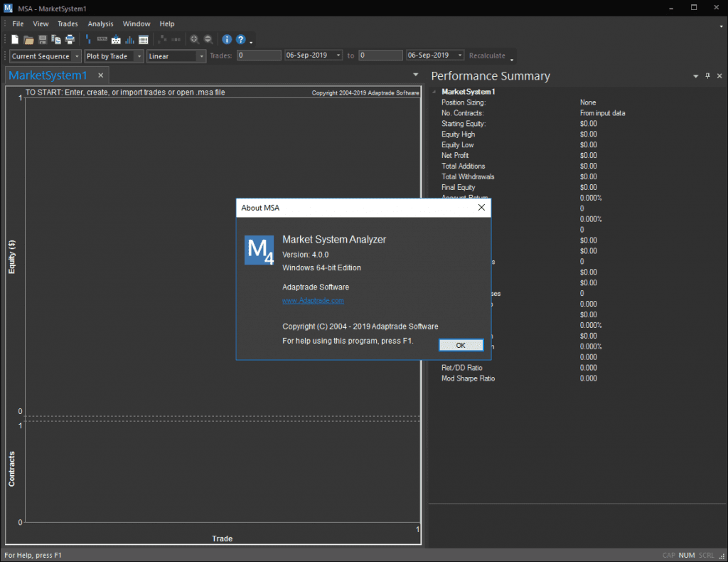The width and height of the screenshot is (728, 562).
Task: Click the table grid toolbar icon
Action: click(x=144, y=40)
